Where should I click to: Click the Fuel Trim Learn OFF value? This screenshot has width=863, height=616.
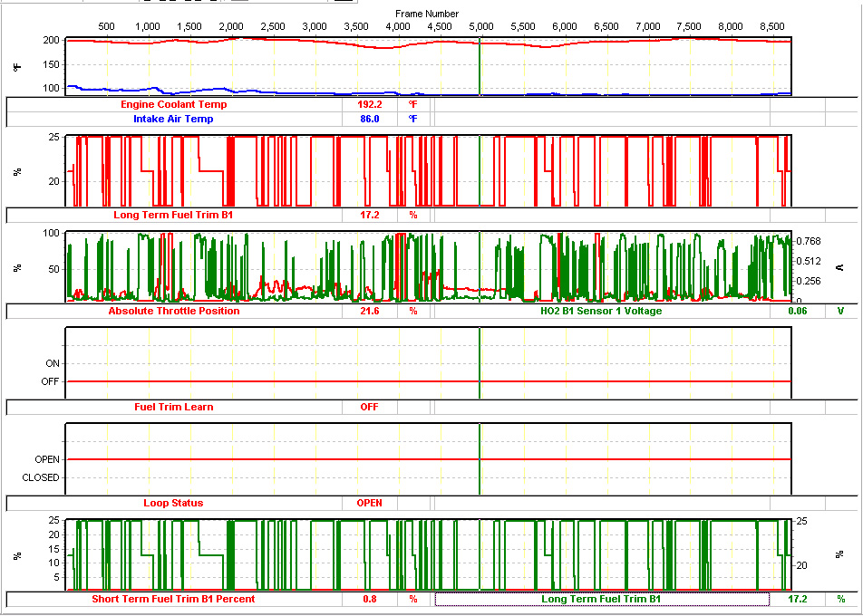pos(369,408)
